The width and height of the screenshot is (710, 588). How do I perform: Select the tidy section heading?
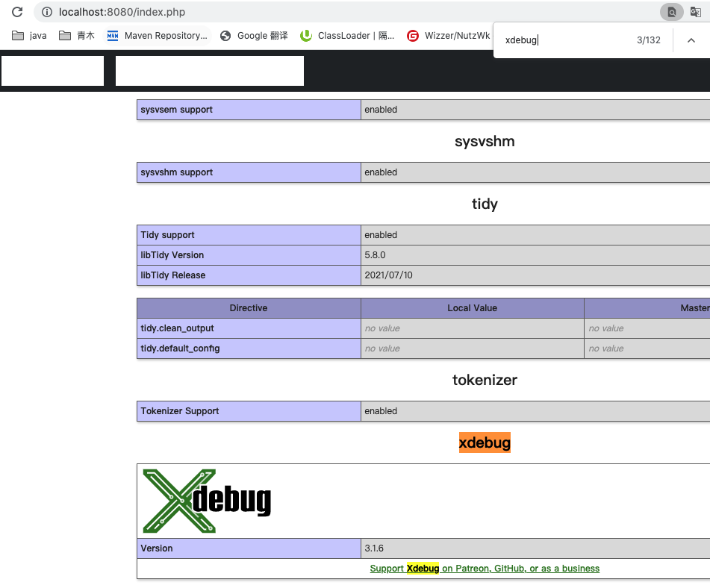485,204
